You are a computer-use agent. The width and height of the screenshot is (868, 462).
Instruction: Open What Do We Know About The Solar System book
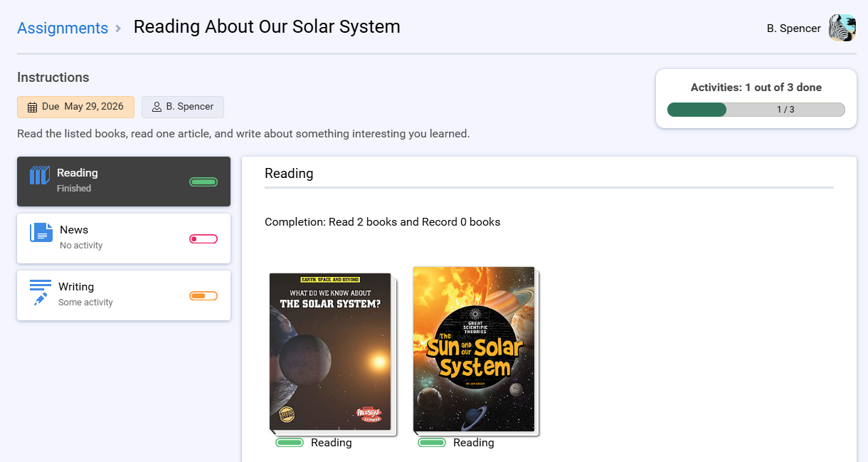pyautogui.click(x=332, y=352)
